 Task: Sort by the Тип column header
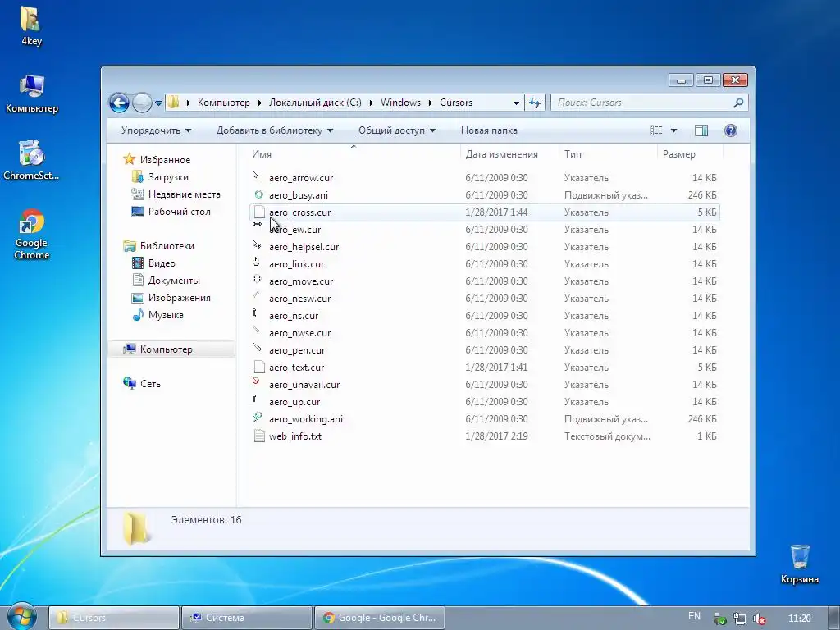tap(573, 153)
